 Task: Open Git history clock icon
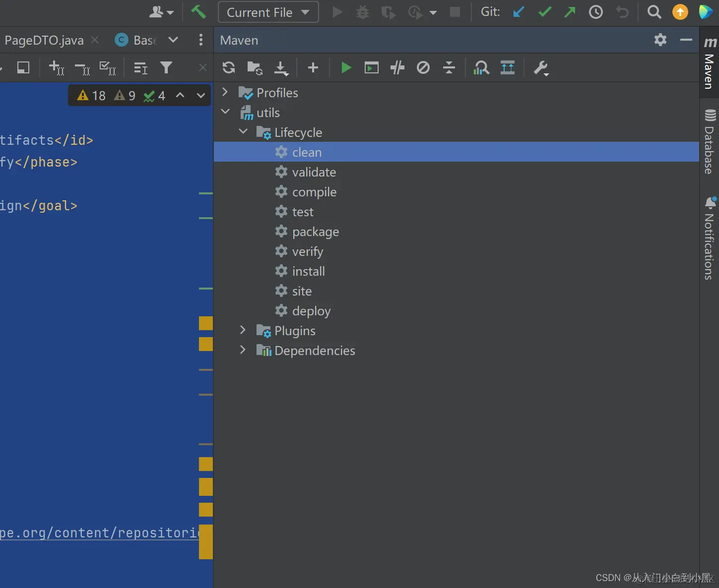[595, 12]
